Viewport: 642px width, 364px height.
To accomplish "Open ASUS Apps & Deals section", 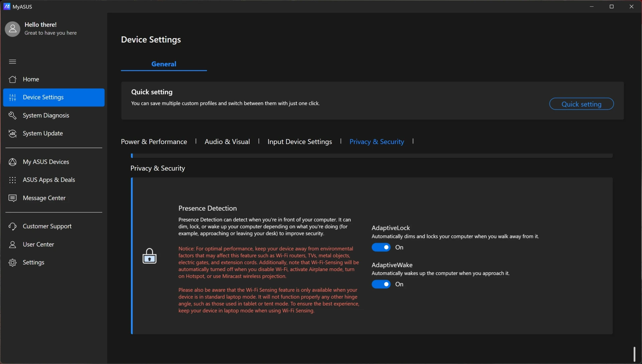I will pos(54,180).
